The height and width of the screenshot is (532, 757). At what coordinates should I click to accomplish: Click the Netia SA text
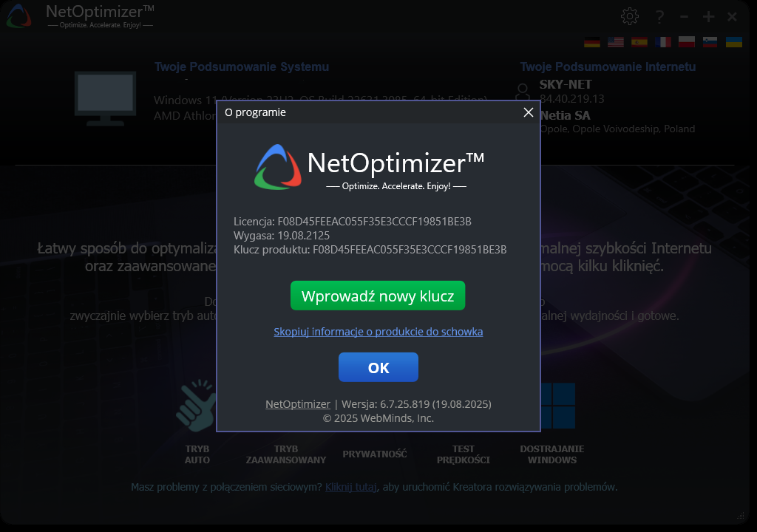(x=565, y=115)
